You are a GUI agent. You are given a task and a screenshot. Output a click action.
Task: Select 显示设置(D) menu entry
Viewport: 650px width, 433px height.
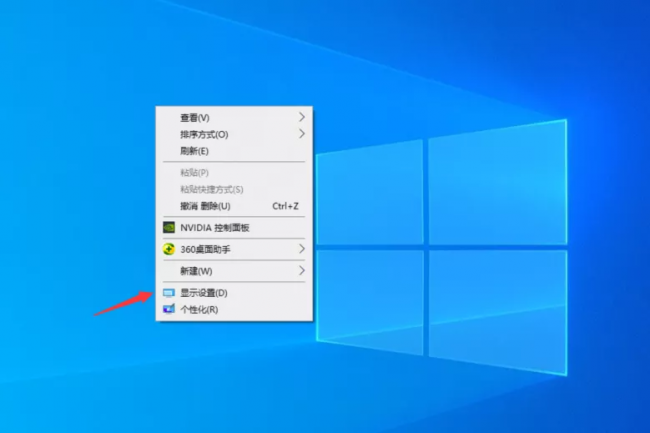234,293
